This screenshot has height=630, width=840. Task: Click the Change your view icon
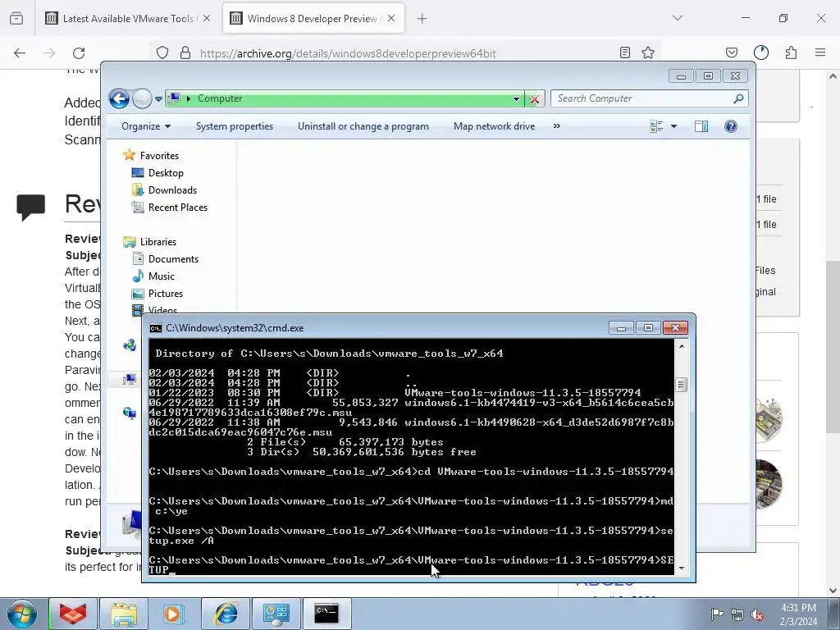point(656,126)
